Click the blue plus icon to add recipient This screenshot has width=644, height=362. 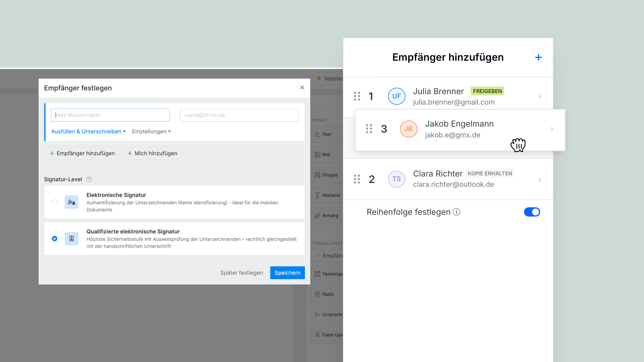point(538,57)
